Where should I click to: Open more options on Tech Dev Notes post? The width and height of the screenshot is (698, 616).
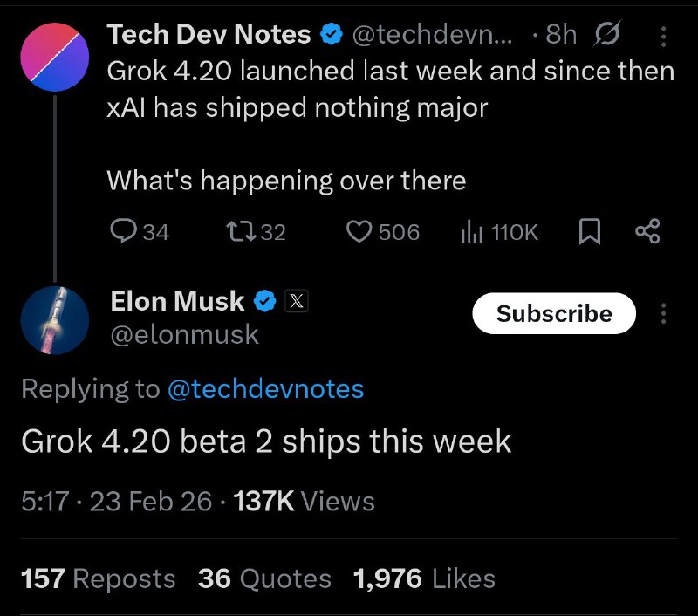662,36
